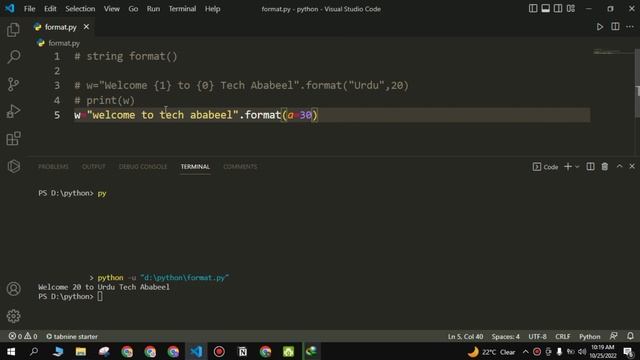The width and height of the screenshot is (640, 360).
Task: Open Windows taskbar search
Action: tap(34, 351)
